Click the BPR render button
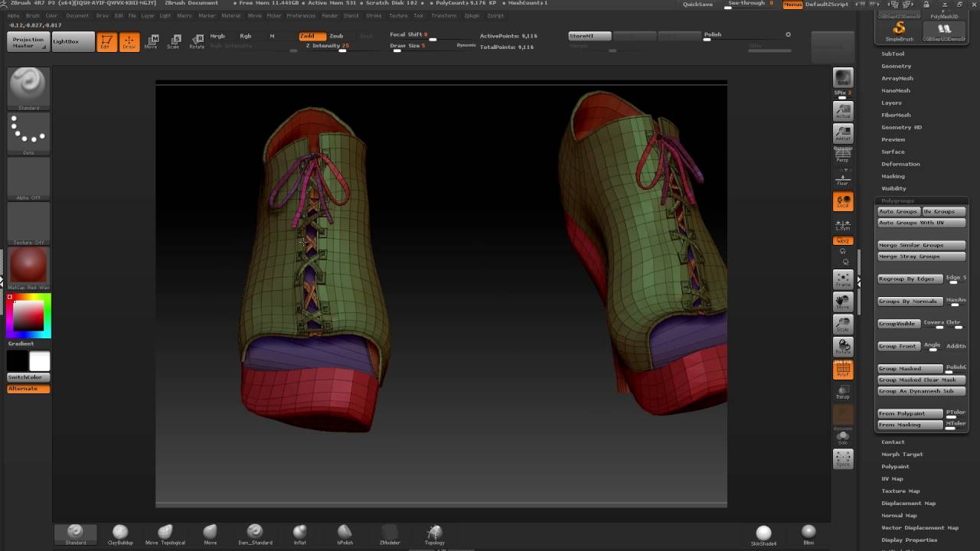The image size is (980, 551). (843, 78)
